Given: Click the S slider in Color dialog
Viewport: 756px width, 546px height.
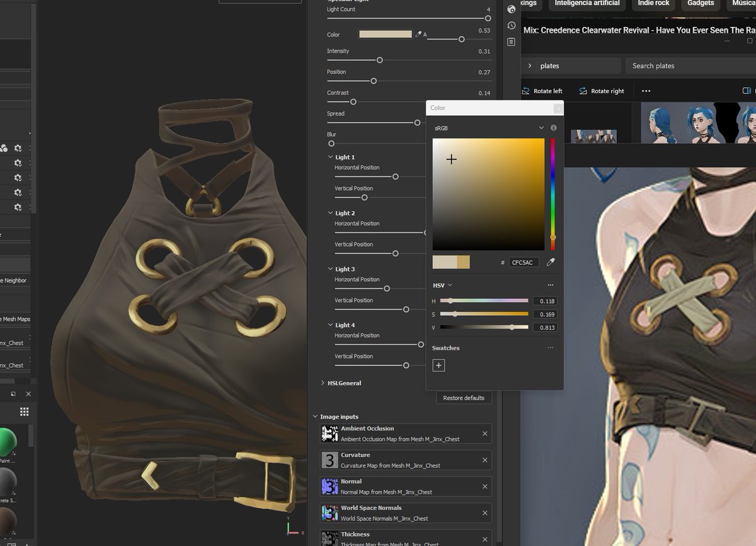Looking at the screenshot, I should (484, 314).
